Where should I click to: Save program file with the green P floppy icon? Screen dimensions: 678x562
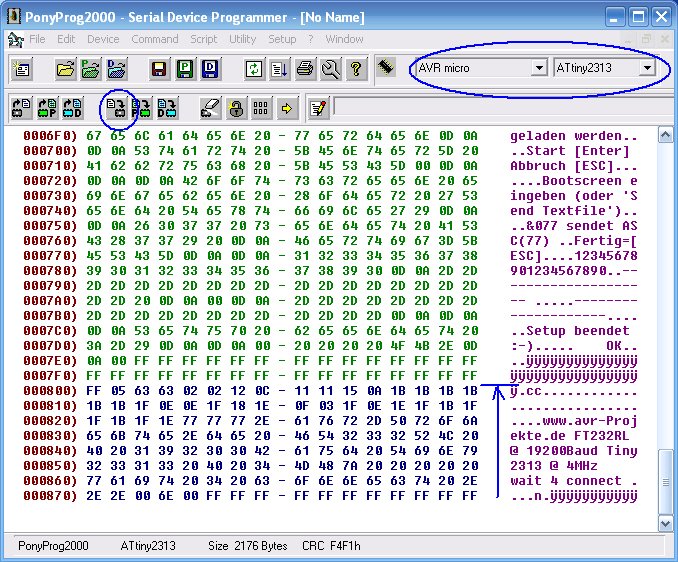point(185,69)
